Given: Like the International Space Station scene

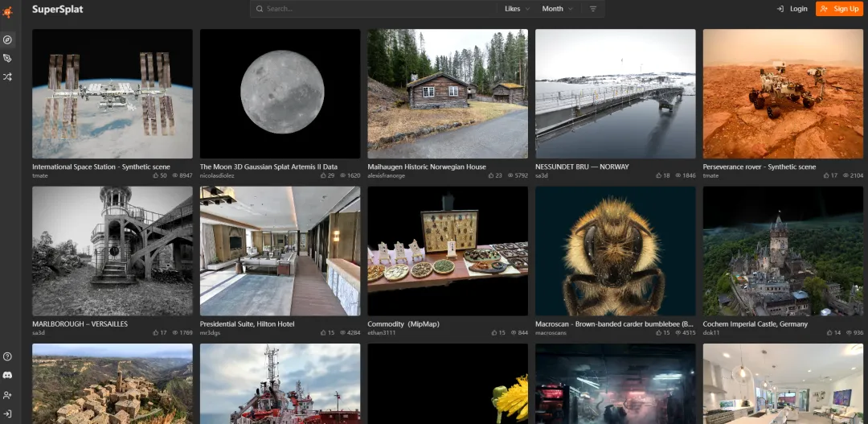Looking at the screenshot, I should pos(156,175).
